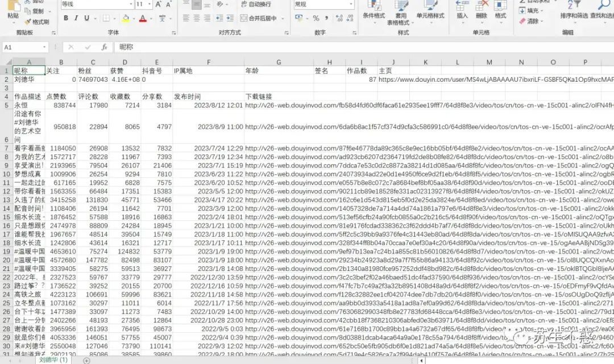This screenshot has height=364, width=614.
Task: Open the underline style dropdown arrow
Action: 95,18
